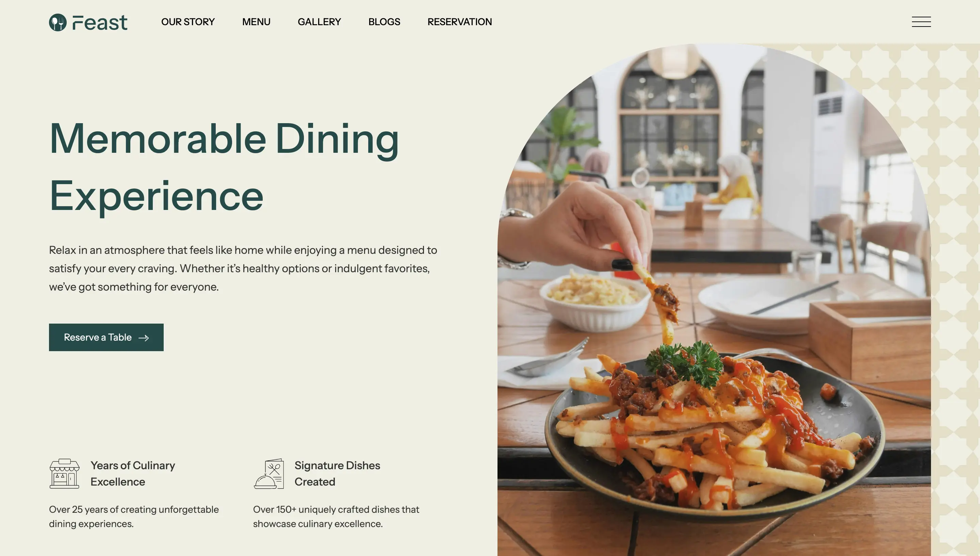Click the loaded fries hero photo
The image size is (980, 556).
click(x=714, y=300)
